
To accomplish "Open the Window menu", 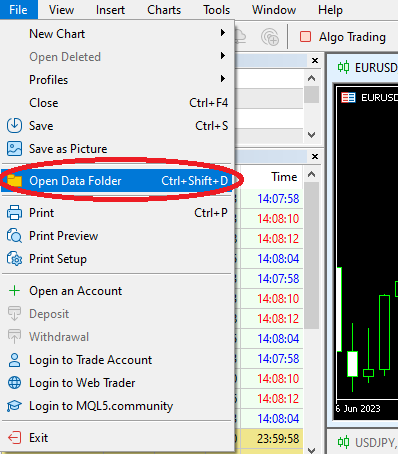I will [274, 10].
